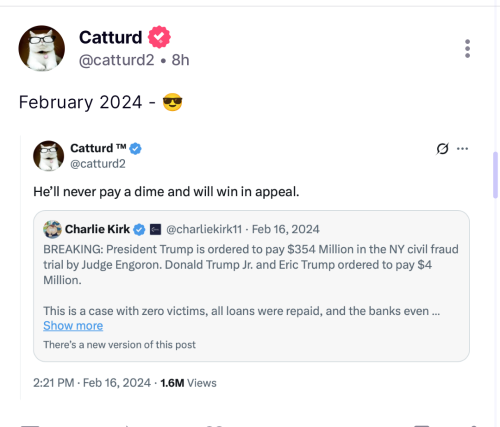This screenshot has height=427, width=500.
Task: Click the Charlie Kirk display name
Action: pos(97,229)
